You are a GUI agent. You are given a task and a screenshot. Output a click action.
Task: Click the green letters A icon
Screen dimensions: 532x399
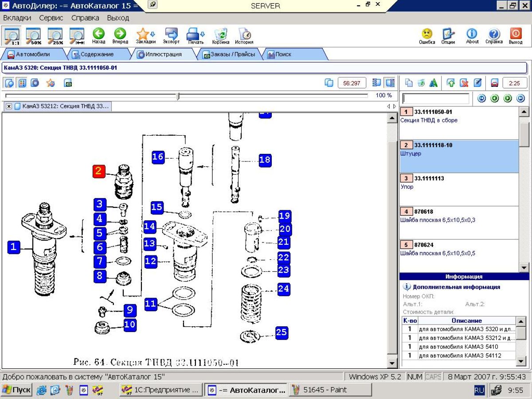434,83
